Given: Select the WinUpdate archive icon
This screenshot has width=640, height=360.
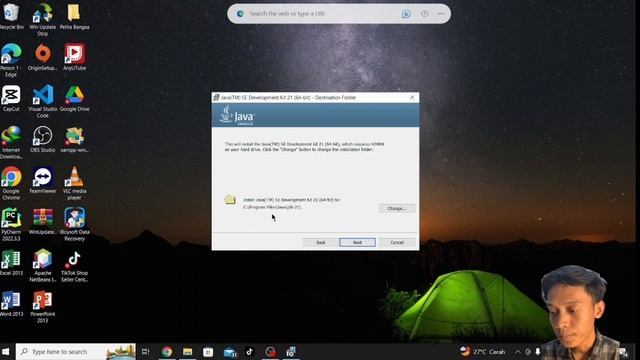Looking at the screenshot, I should [42, 222].
